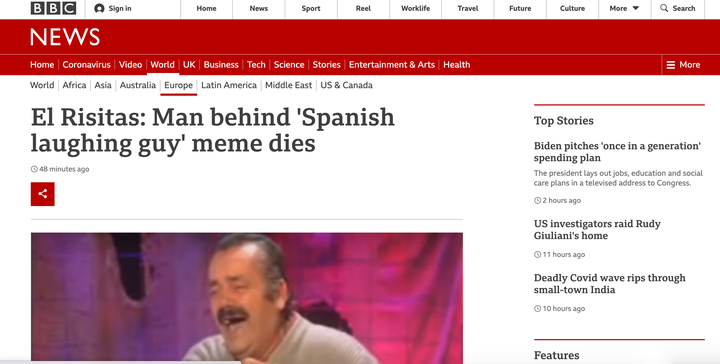Open Rudy Giuliani raid story
The image size is (720, 364).
(x=597, y=230)
